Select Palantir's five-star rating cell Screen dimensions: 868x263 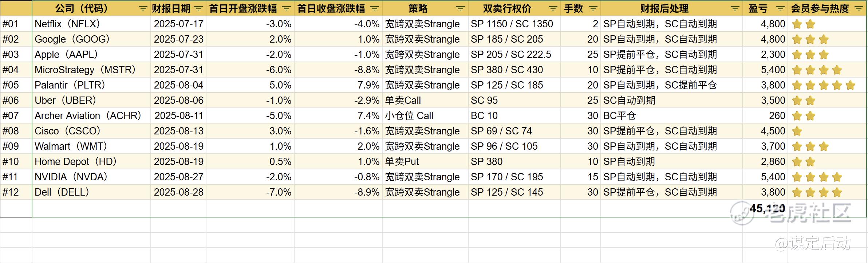pos(827,85)
